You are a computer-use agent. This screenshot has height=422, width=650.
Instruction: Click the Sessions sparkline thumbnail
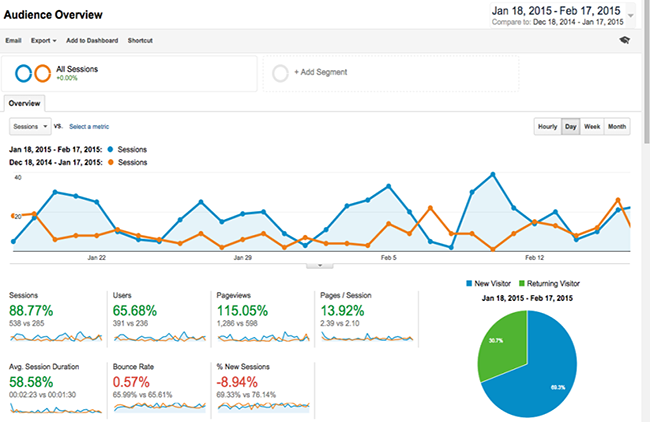(52, 337)
